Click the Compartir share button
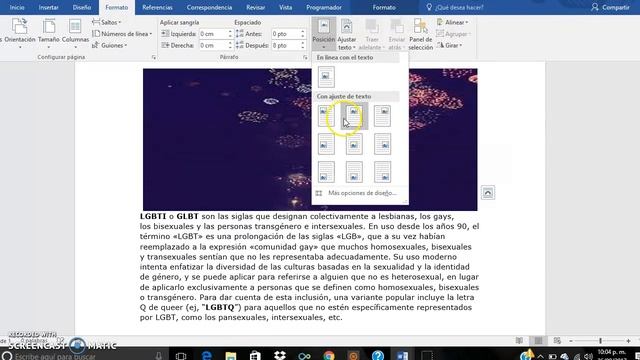640x360 pixels. click(x=611, y=7)
